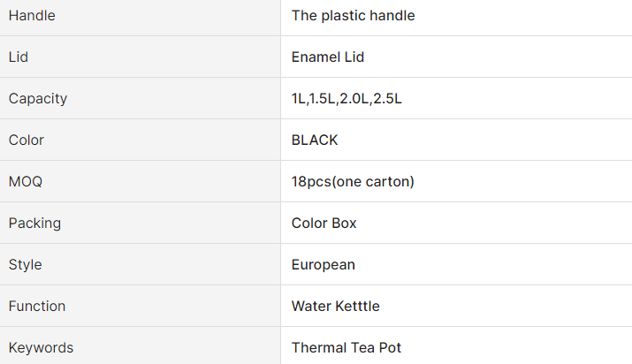Select the 'BLACK' color value

coord(315,140)
